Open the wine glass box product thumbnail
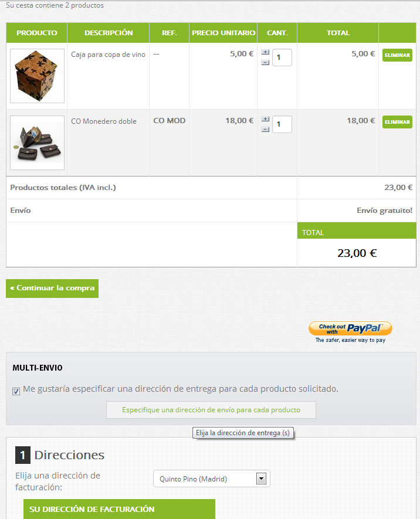This screenshot has height=519, width=420. (37, 76)
